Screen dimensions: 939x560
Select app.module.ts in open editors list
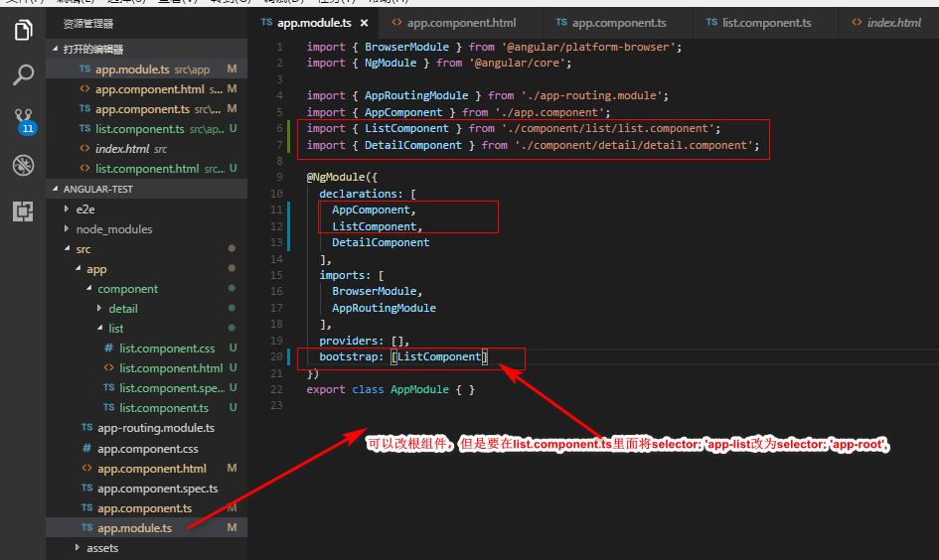tap(146, 70)
